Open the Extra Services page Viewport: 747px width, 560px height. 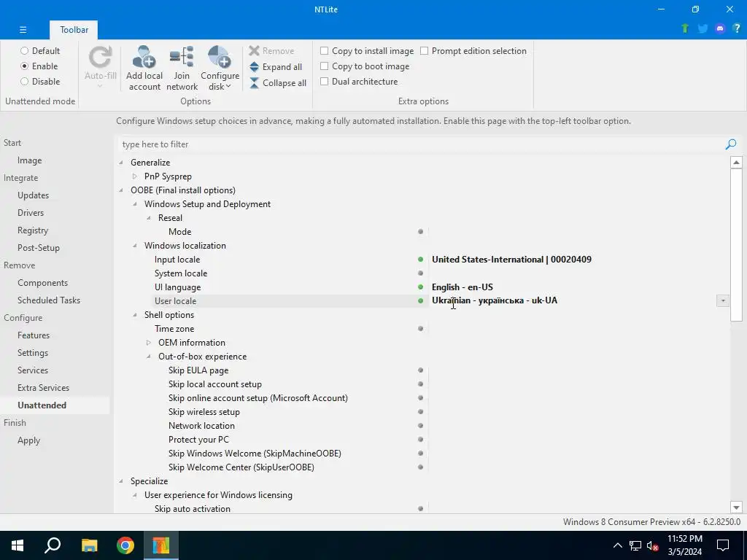pos(43,388)
